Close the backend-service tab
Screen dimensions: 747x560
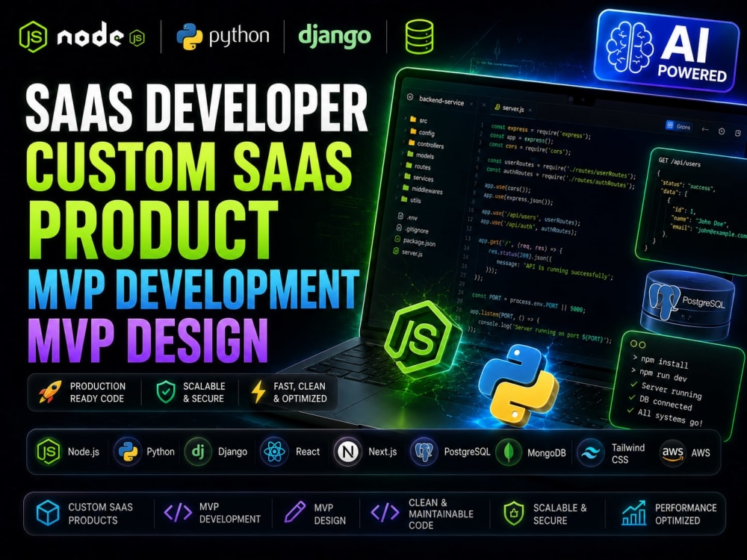tap(471, 103)
